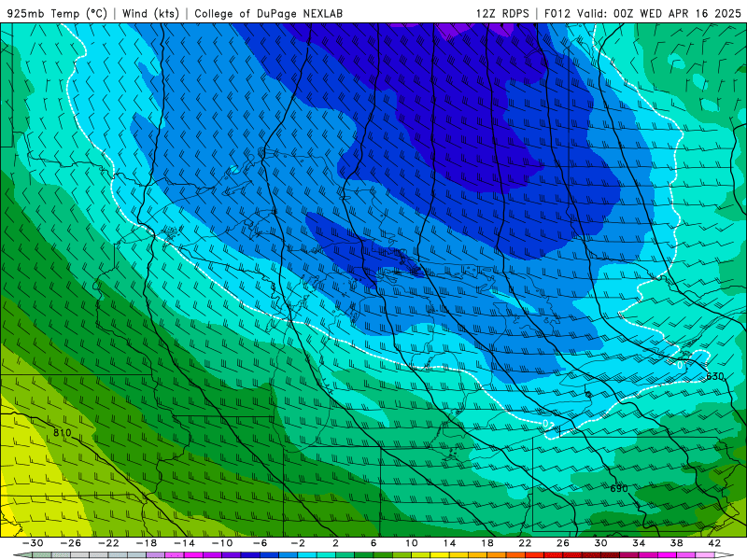Click the "−26" legend value

click(71, 543)
